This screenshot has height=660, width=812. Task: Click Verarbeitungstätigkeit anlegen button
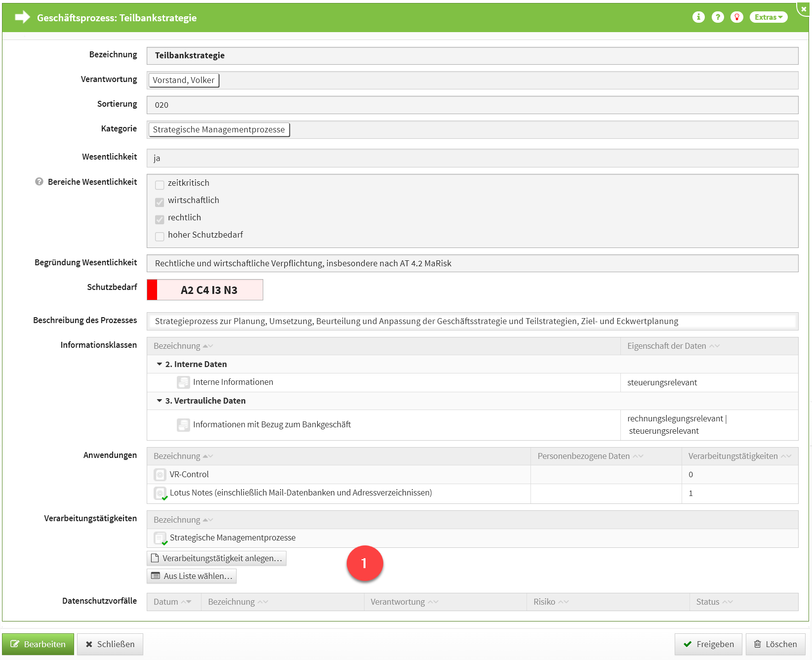pos(216,558)
